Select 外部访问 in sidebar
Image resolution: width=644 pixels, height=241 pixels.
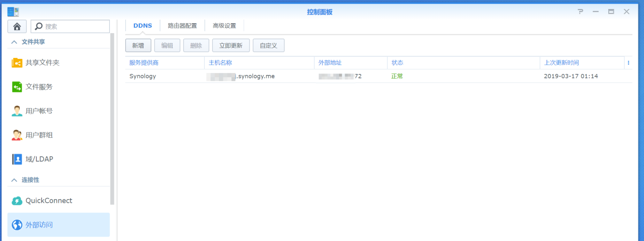click(58, 225)
